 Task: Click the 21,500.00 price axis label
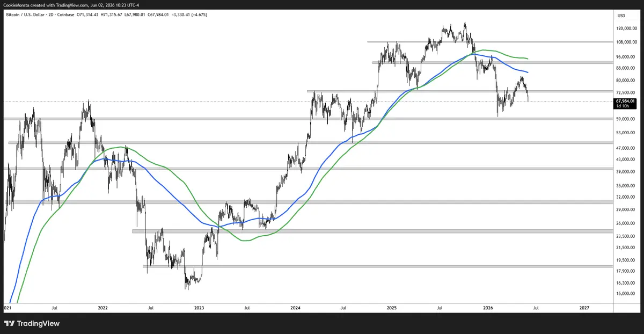(626, 247)
